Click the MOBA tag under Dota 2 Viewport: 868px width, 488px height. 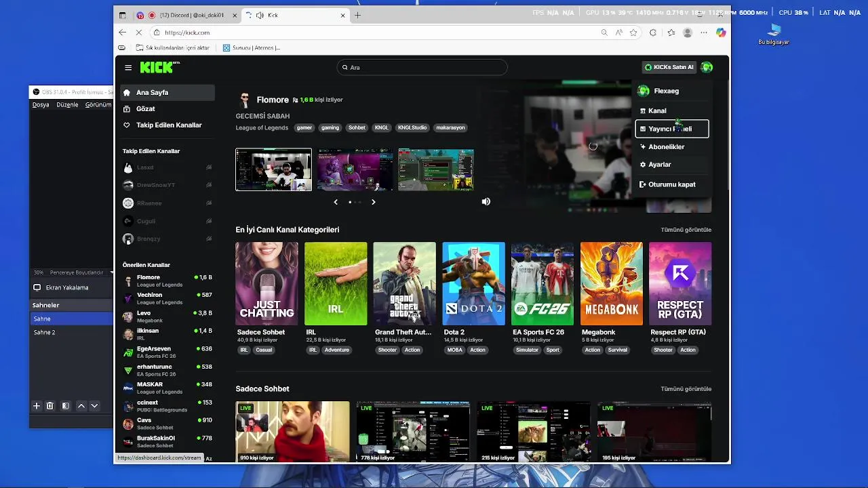tap(453, 350)
